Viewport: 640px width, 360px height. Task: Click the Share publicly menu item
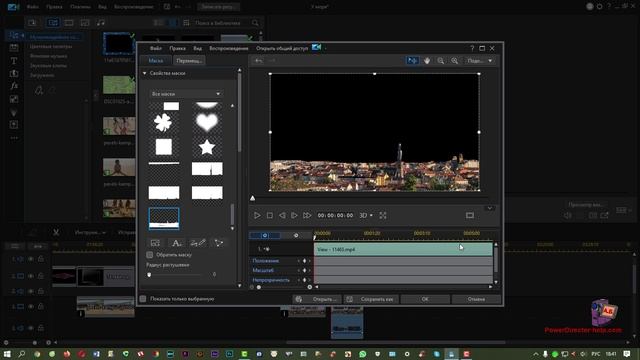pos(282,48)
